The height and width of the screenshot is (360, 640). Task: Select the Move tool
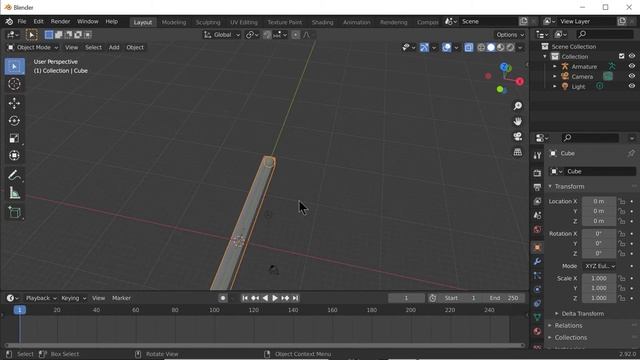point(14,103)
